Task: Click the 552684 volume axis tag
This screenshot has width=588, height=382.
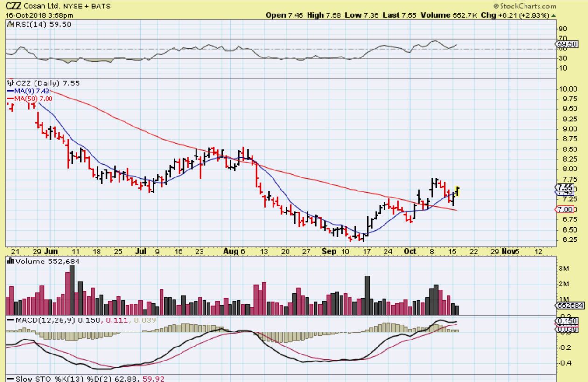Action: tap(569, 305)
